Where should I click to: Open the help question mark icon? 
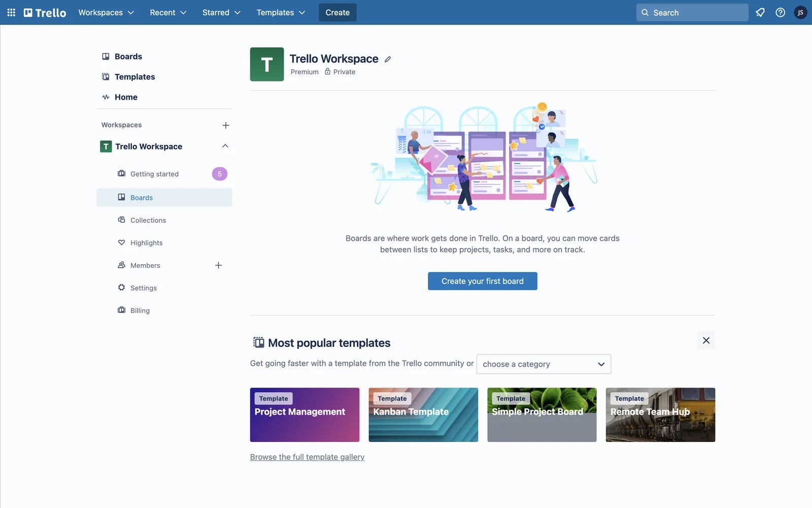click(780, 12)
